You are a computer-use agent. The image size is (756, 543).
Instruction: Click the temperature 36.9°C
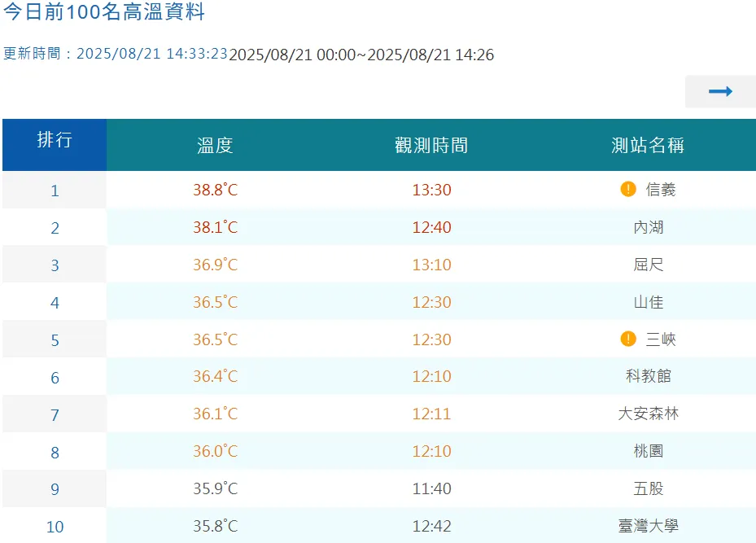click(215, 265)
